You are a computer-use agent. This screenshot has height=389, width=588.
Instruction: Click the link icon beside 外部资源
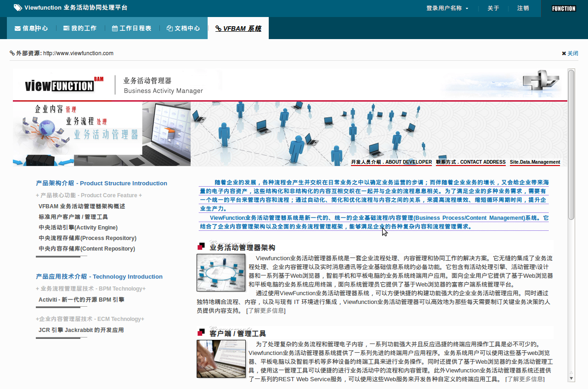[12, 53]
